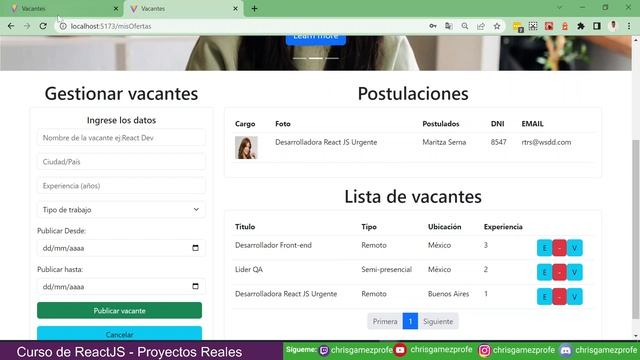
Task: Focus the Ciudad/País field
Action: 121,162
